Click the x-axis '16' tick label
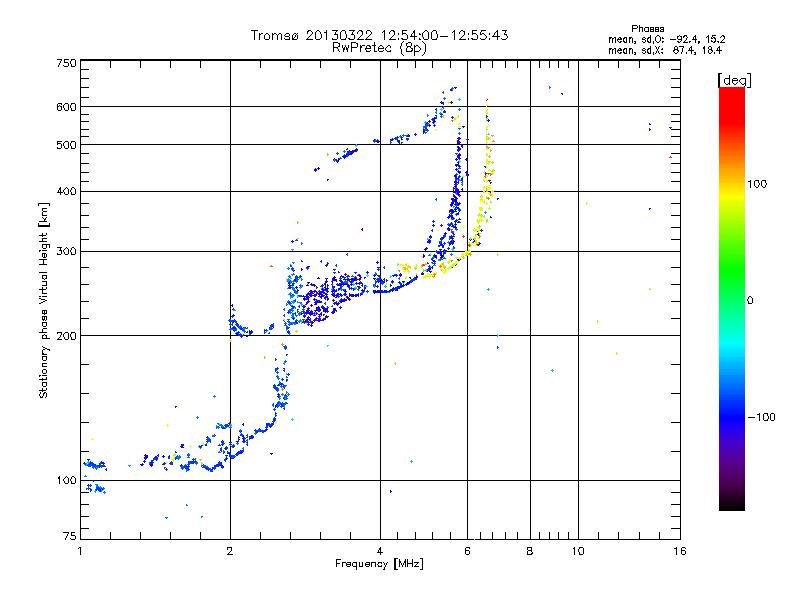The width and height of the screenshot is (800, 600). [x=680, y=551]
